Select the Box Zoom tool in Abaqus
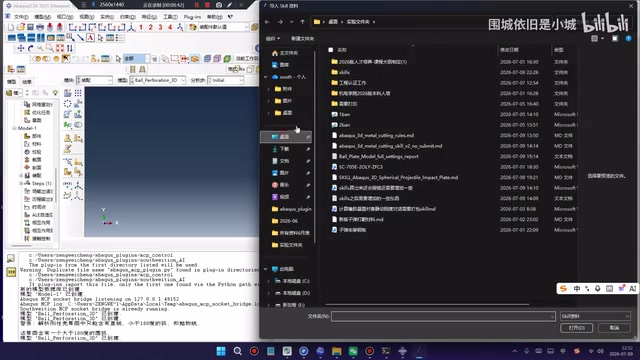This screenshot has width=640, height=360. click(x=50, y=48)
